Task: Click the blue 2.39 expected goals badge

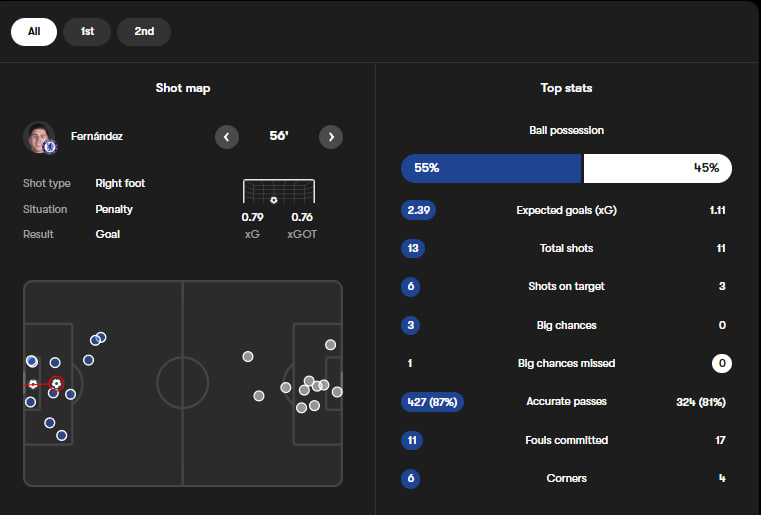Action: point(418,210)
